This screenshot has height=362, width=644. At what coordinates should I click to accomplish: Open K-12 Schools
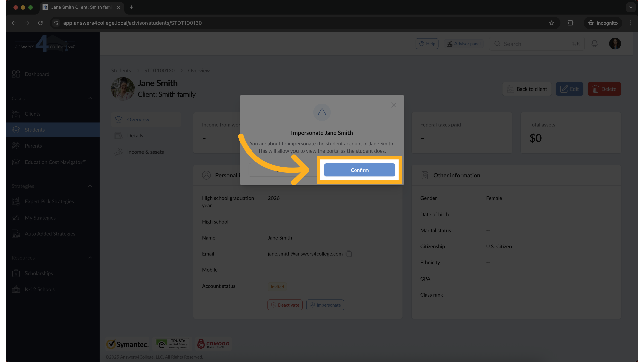(x=40, y=289)
